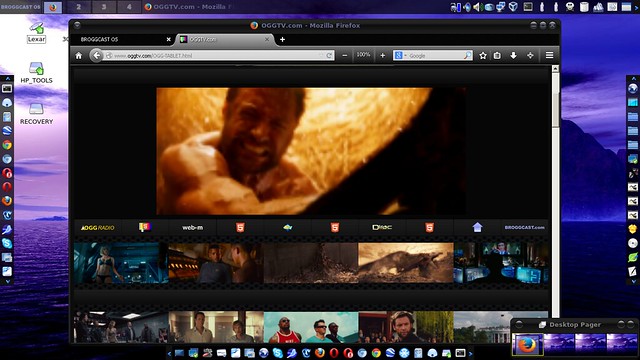Open the thumbnail of woman in blue room
Image resolution: width=640 pixels, height=360 pixels.
pyautogui.click(x=121, y=263)
